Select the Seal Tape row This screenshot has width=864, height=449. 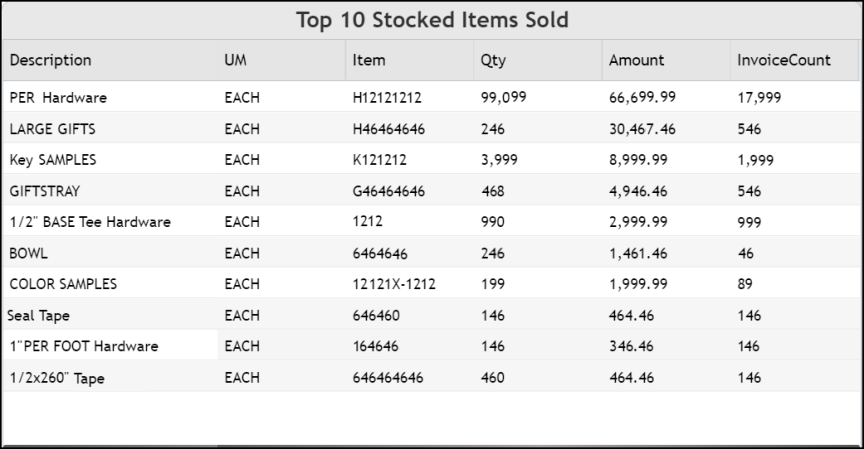(x=431, y=316)
